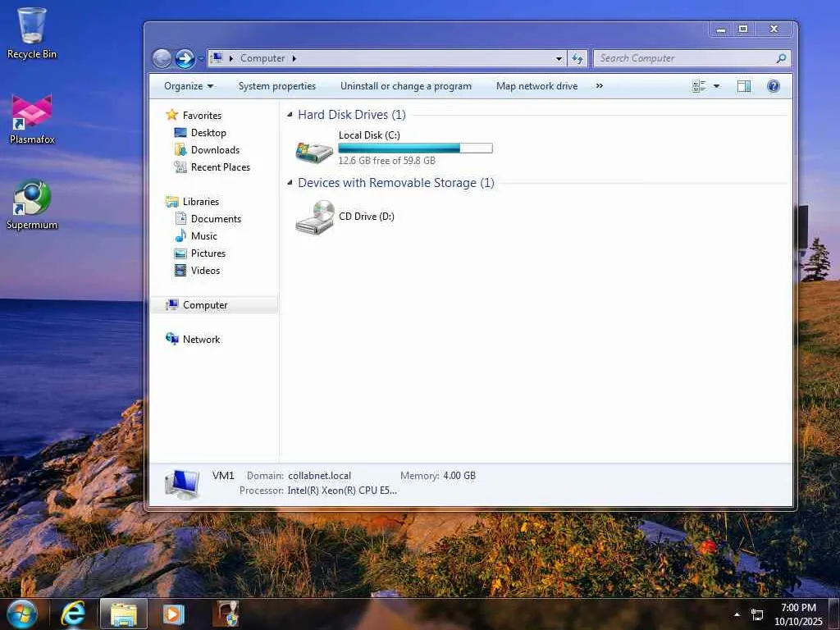Open the Help button
The width and height of the screenshot is (840, 630).
[x=773, y=86]
